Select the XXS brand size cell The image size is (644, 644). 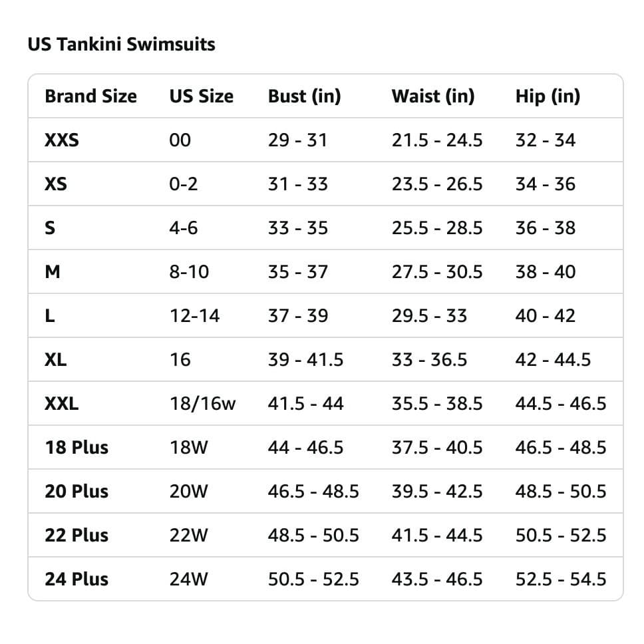62,140
